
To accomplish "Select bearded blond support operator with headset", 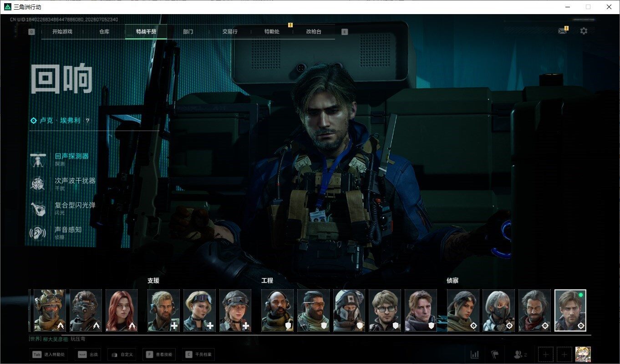I will click(163, 310).
